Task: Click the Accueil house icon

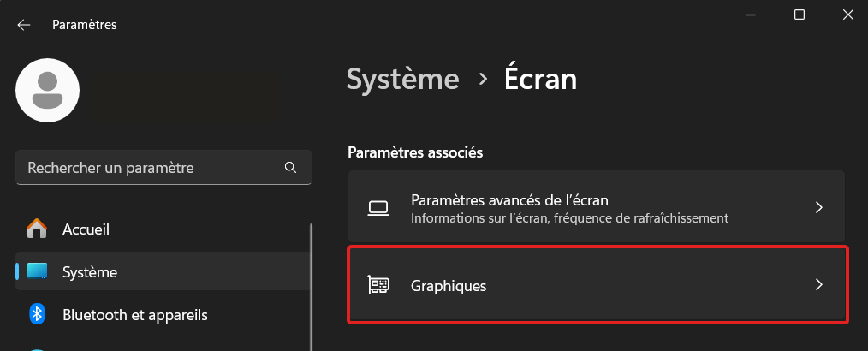Action: click(x=37, y=229)
